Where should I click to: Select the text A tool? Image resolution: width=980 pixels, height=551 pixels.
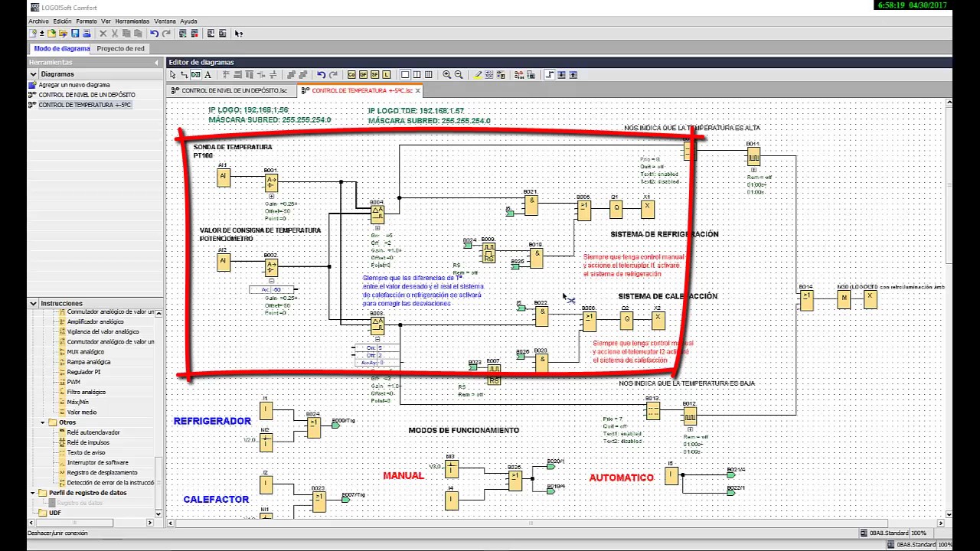(207, 74)
